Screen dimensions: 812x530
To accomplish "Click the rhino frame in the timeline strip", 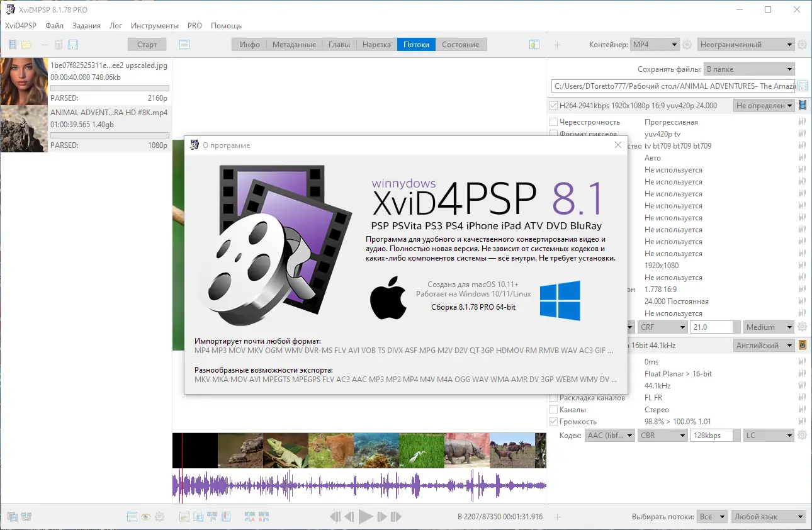I will 467,450.
